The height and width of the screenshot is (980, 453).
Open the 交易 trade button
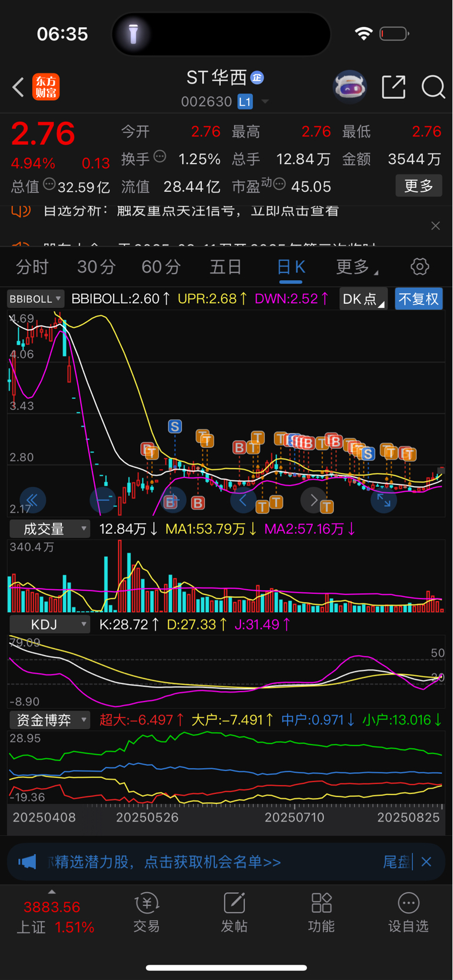point(147,913)
